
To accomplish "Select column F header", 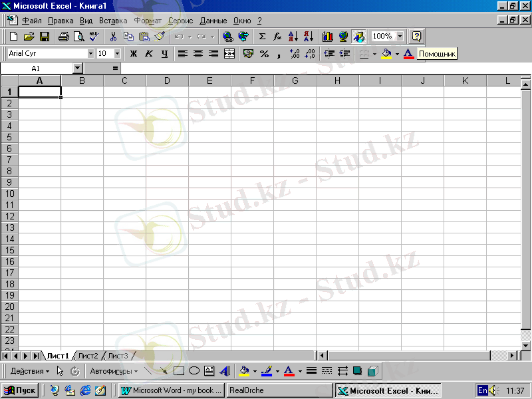I will pos(252,80).
